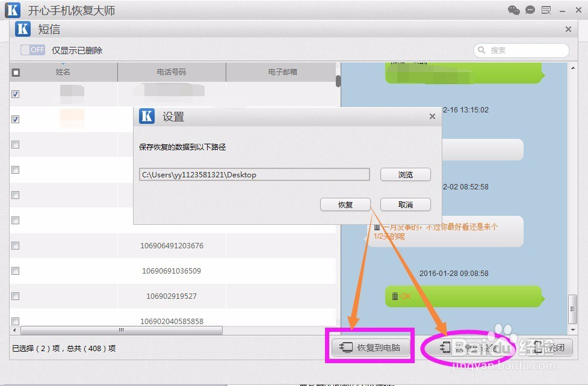The height and width of the screenshot is (386, 588).
Task: Select all messages via header checkbox
Action: 16,72
